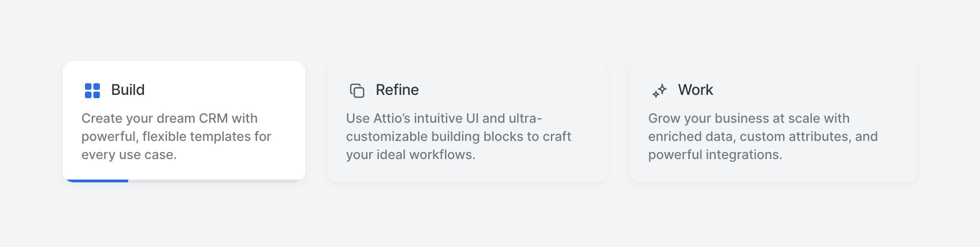
Task: Click the "Create your dream CRM with" line
Action: [x=170, y=119]
